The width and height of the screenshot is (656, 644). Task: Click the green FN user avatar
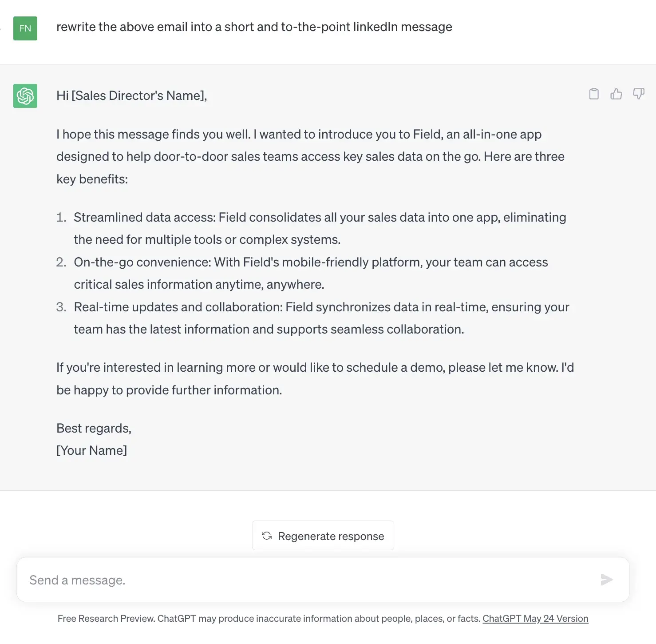tap(25, 28)
